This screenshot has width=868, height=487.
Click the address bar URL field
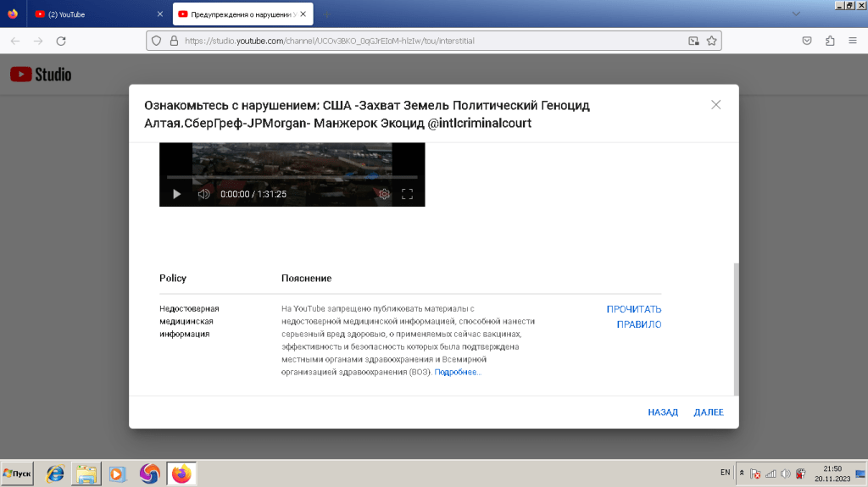click(424, 41)
